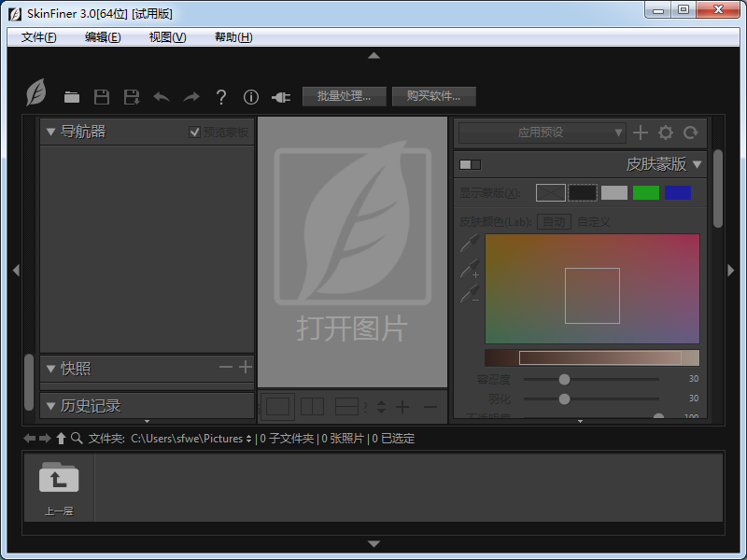747x560 pixels.
Task: Select the 自动 skin color mode
Action: point(554,221)
